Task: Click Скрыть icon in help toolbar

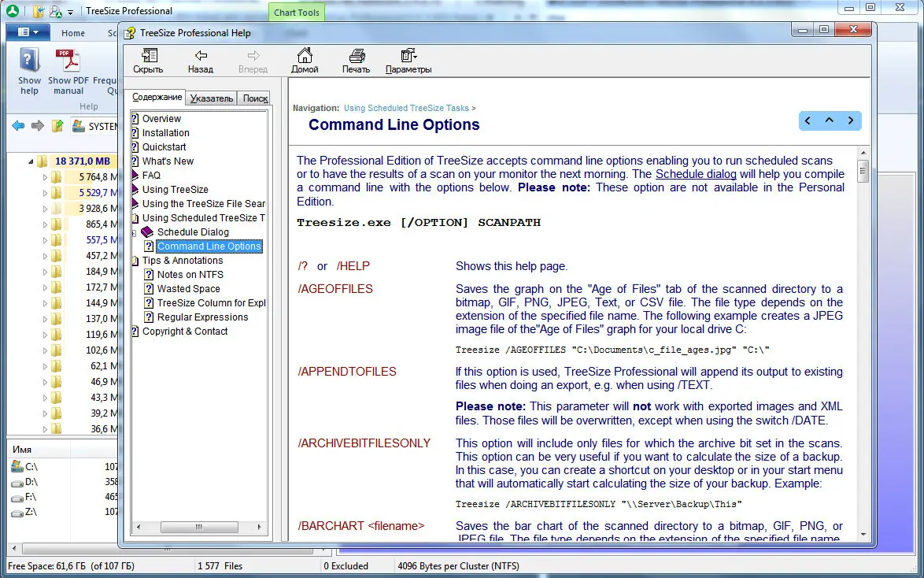Action: pos(149,55)
